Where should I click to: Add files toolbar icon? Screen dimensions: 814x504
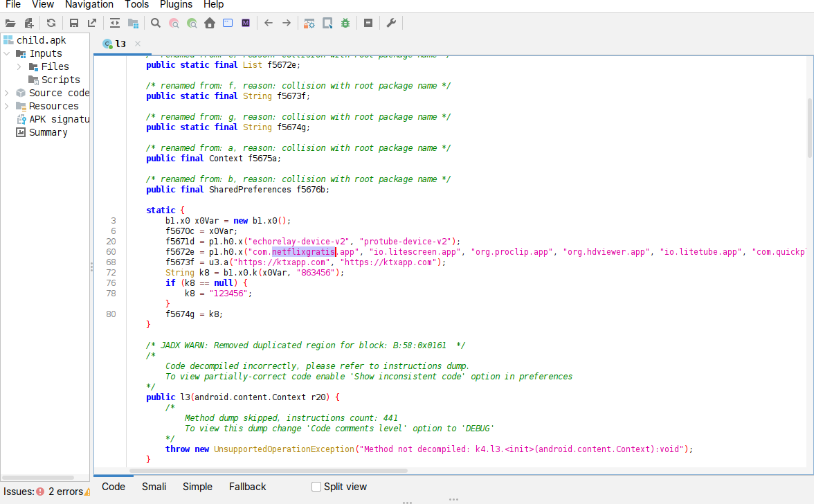point(29,23)
